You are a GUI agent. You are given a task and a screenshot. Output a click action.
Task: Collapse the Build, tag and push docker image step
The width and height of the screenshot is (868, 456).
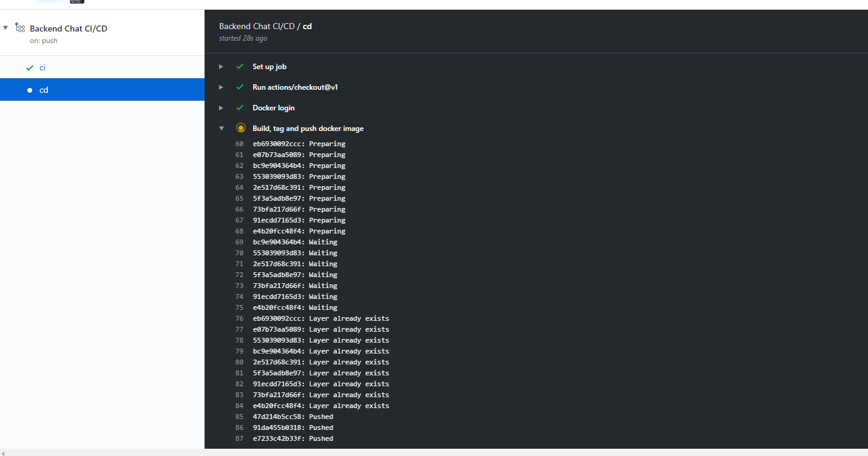point(222,129)
